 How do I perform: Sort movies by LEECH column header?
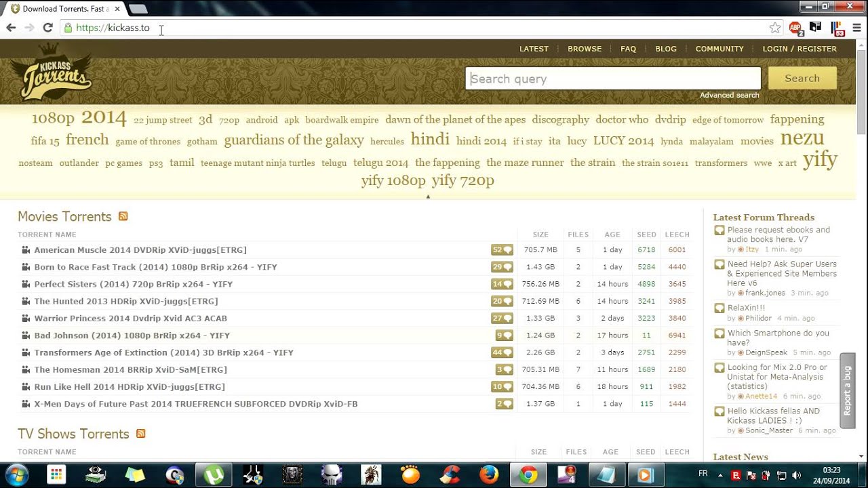point(677,235)
